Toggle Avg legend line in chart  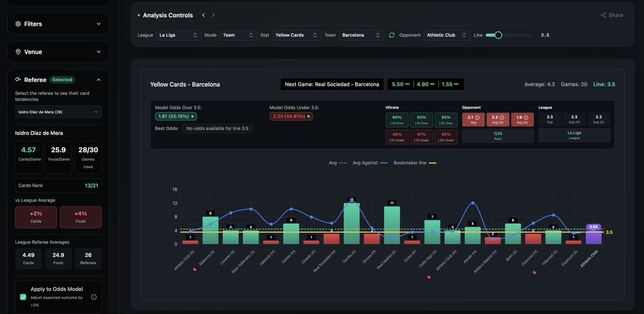pos(338,163)
